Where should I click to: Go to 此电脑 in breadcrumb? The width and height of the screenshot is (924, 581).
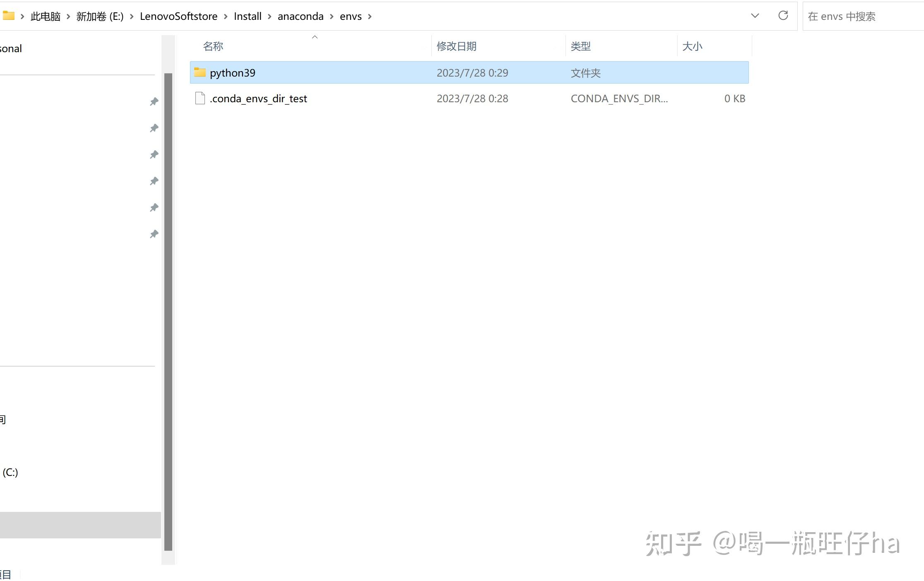[46, 16]
